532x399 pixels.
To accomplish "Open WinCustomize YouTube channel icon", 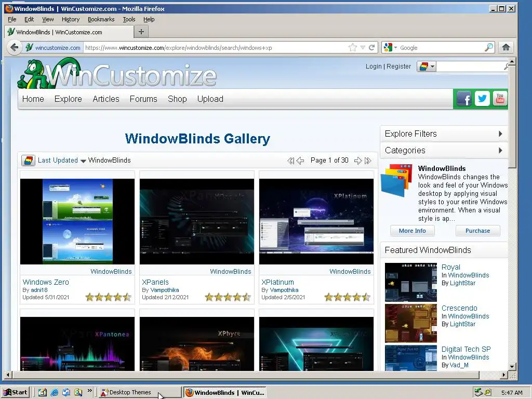I will click(500, 98).
